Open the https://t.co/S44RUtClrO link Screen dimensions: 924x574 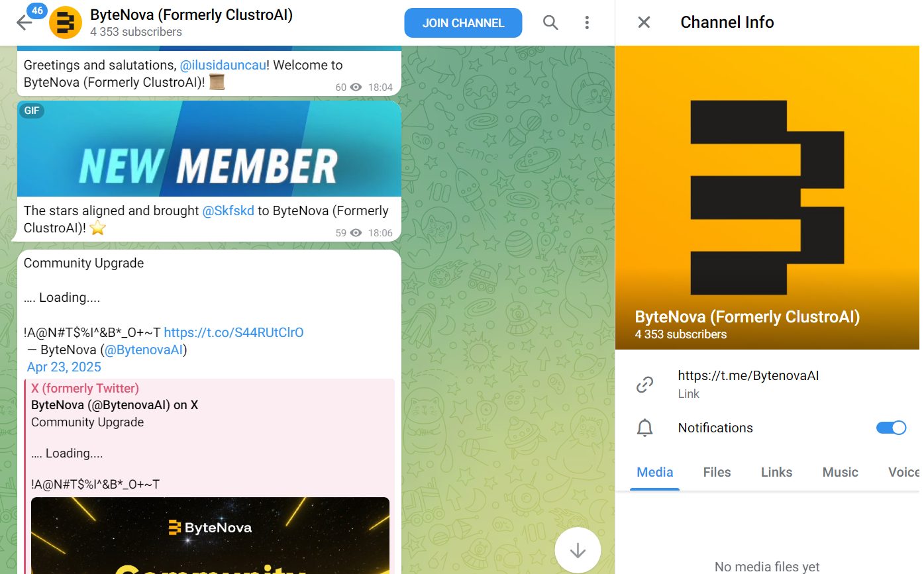click(234, 332)
